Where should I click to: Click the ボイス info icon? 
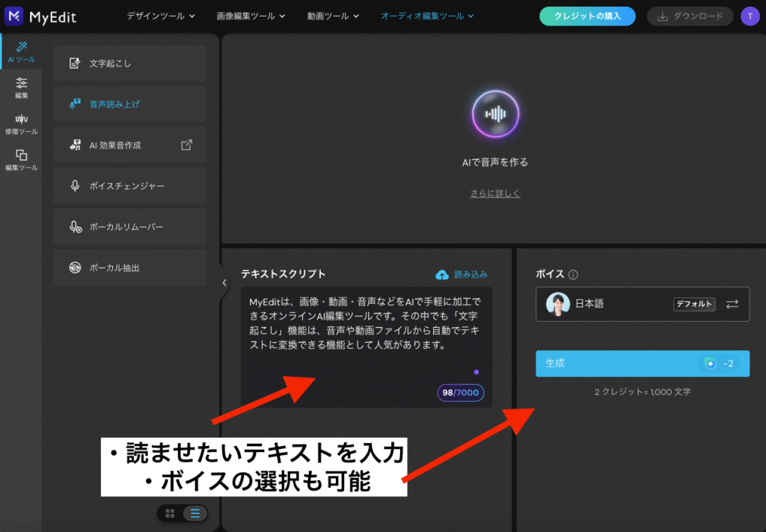coord(573,275)
